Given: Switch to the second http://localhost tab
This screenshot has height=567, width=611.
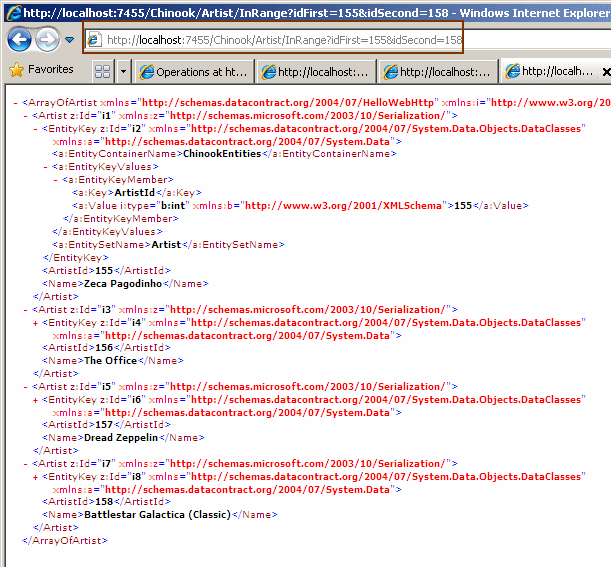Looking at the screenshot, I should [x=315, y=72].
